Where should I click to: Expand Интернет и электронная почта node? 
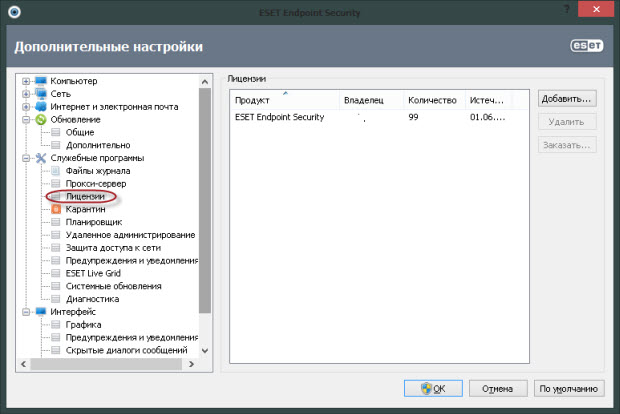click(26, 107)
